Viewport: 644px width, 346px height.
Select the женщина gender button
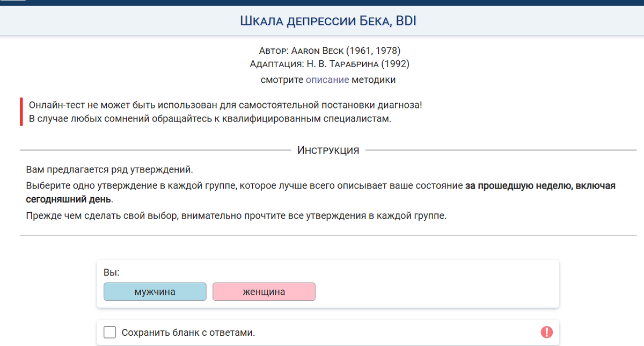point(264,291)
